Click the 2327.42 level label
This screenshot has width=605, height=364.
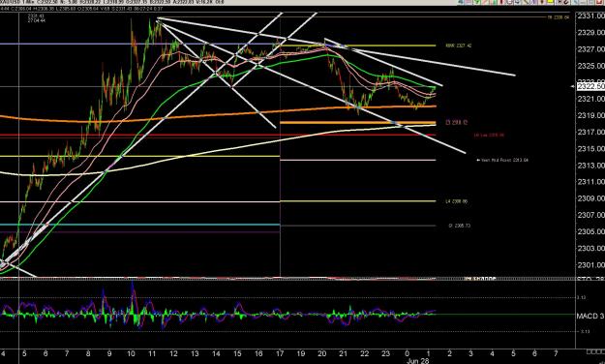459,45
